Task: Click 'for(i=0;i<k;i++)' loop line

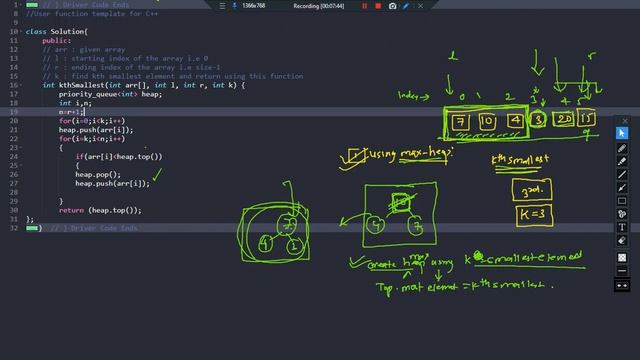Action: coord(92,121)
